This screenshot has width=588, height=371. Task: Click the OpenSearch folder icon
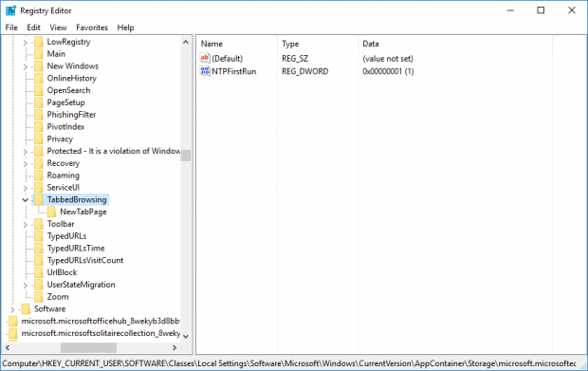39,90
